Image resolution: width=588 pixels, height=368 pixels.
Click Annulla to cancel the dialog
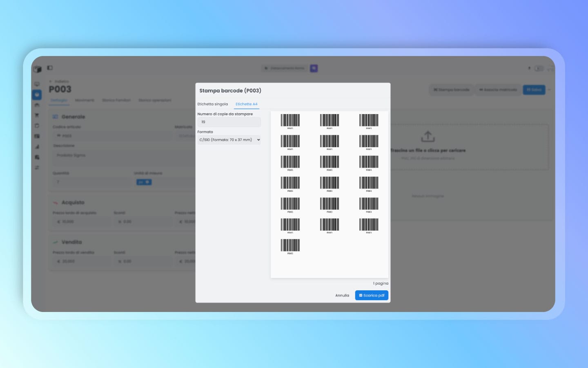pyautogui.click(x=342, y=295)
